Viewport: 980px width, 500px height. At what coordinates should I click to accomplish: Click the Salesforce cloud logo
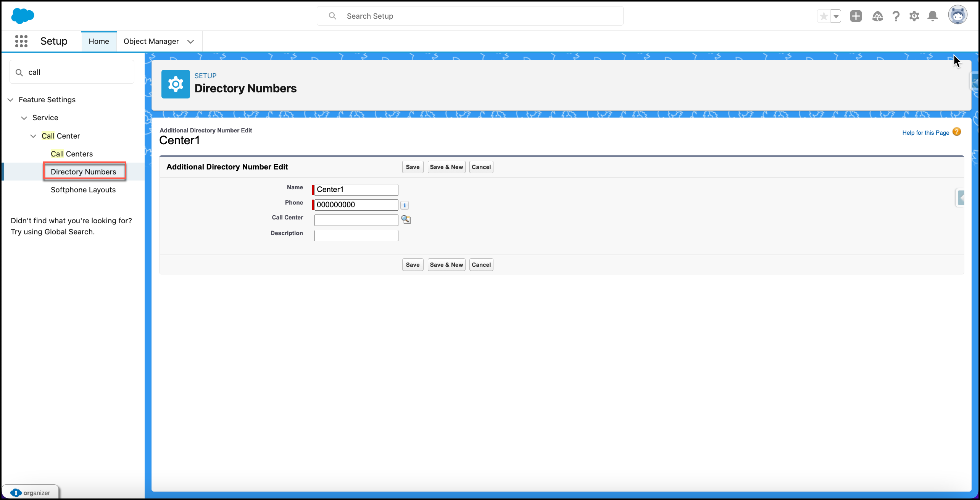coord(23,16)
